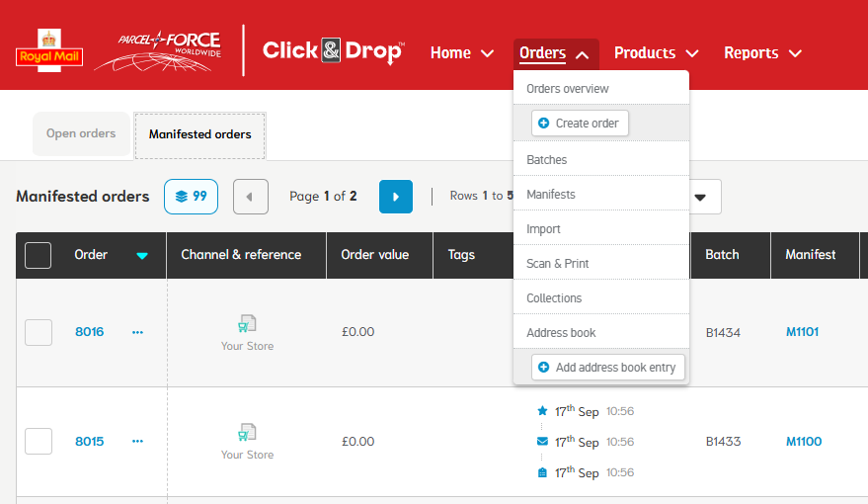Expand the Home menu chevron
Image resolution: width=868 pixels, height=504 pixels.
tap(487, 53)
